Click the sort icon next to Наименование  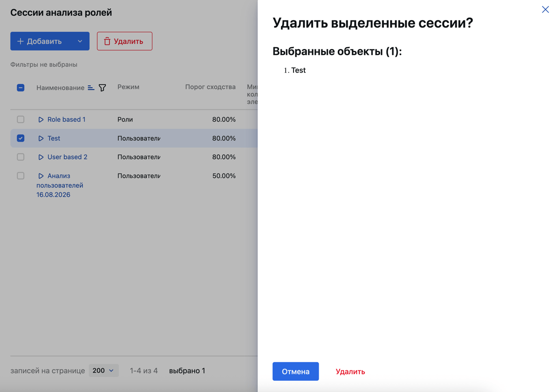click(91, 88)
